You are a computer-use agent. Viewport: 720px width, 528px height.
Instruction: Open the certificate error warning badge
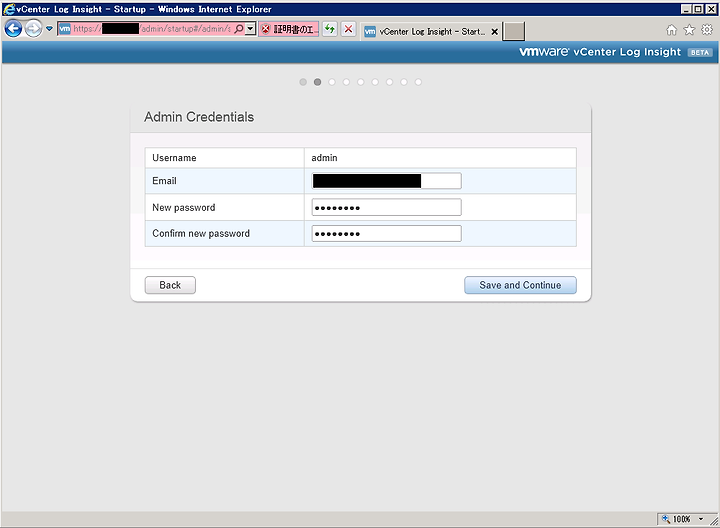(x=288, y=29)
